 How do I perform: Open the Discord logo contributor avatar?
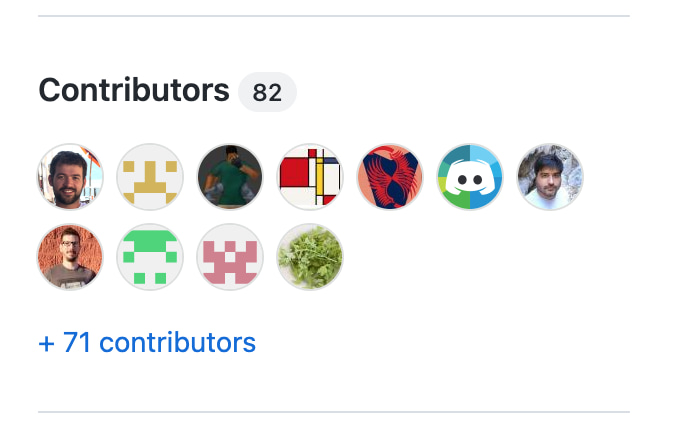point(470,177)
